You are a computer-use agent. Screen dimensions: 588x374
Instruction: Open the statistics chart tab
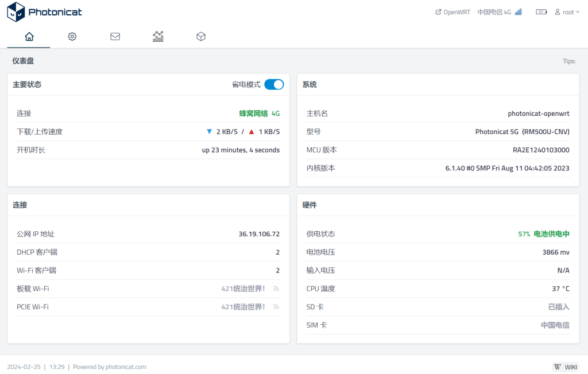pos(158,37)
